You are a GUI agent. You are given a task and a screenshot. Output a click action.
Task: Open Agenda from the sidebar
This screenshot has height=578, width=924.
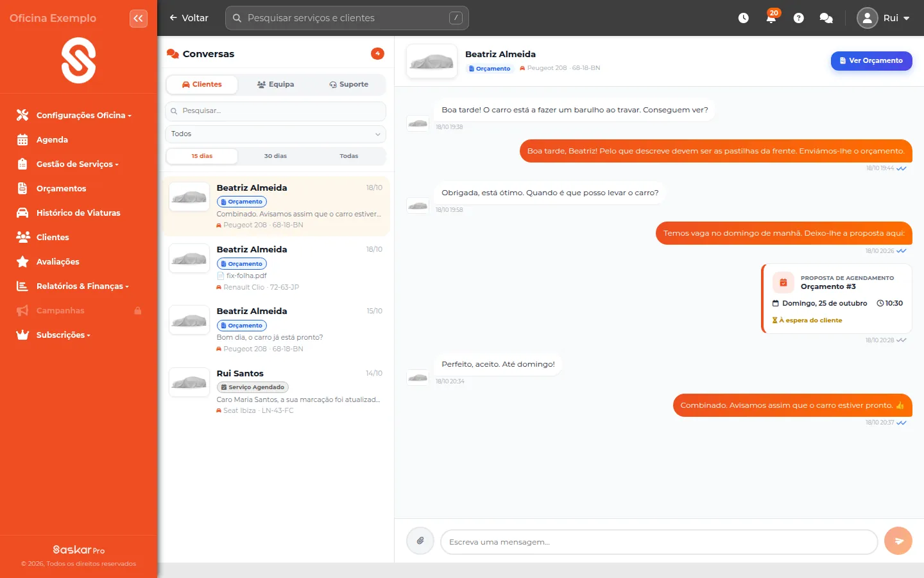click(52, 139)
